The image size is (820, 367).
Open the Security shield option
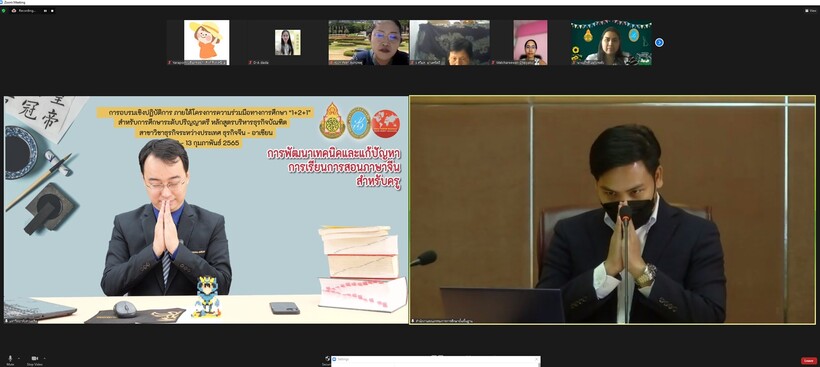327,360
